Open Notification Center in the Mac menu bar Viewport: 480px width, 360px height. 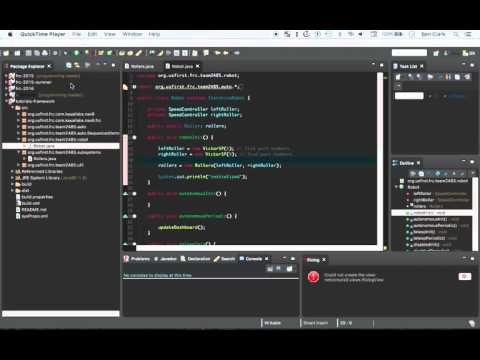(x=469, y=34)
